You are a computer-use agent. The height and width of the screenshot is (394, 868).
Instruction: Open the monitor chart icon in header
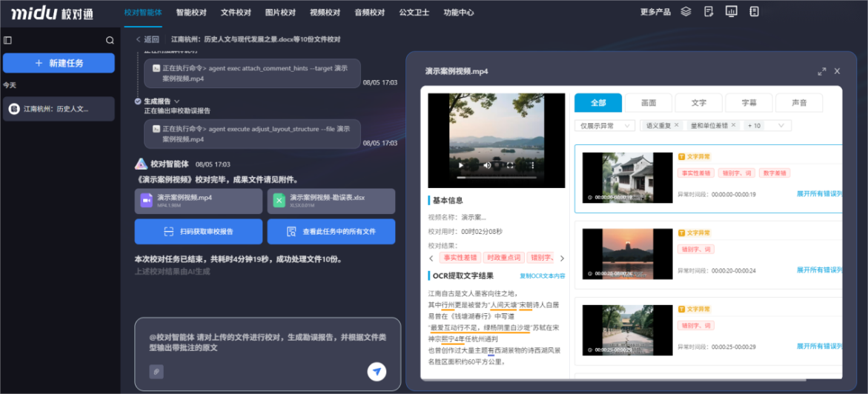click(732, 12)
